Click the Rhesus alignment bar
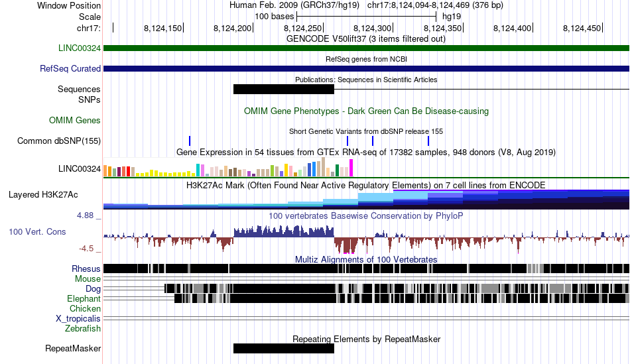Screen dimensions: 630x364 (x=367, y=269)
